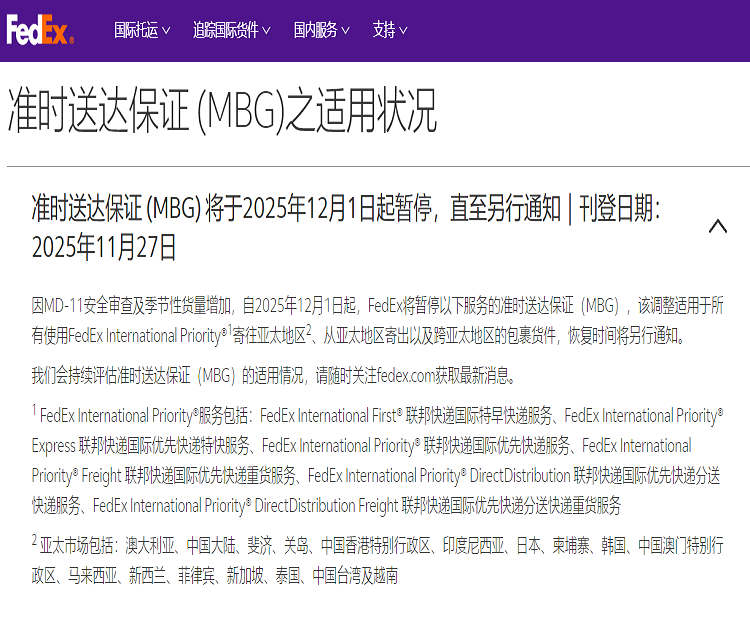The image size is (750, 619).
Task: Collapse the MBG notice using the up chevron
Action: (x=717, y=226)
